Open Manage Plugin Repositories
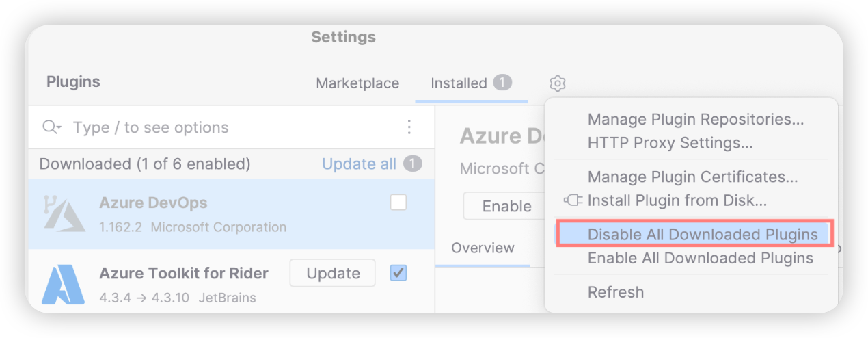Screen dimensions: 868x338 tap(696, 120)
